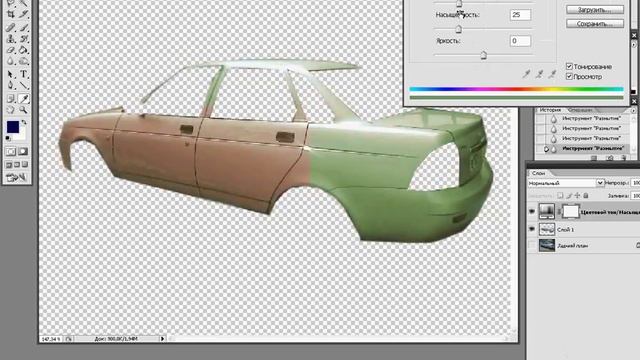Select the Healing Brush tool
This screenshot has height=360, width=640.
tap(11, 27)
